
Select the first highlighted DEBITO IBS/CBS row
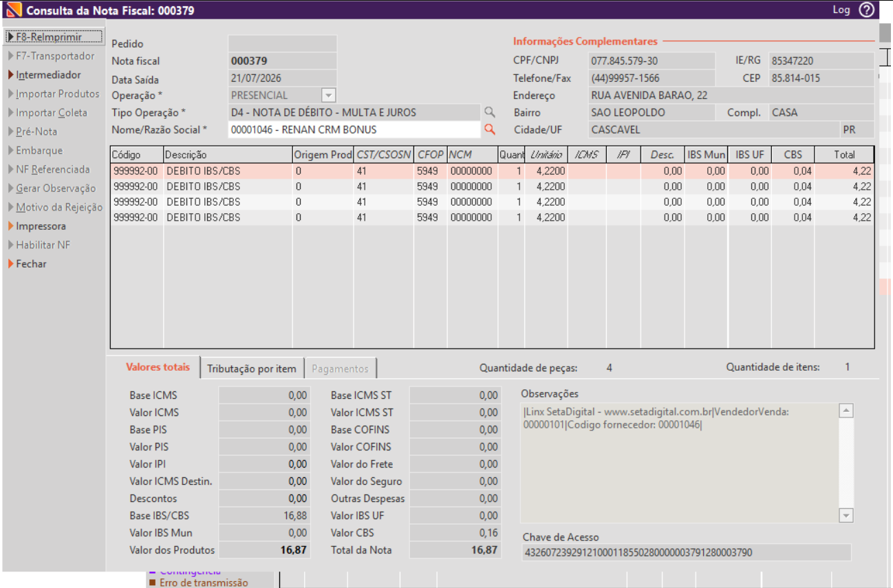click(x=492, y=171)
